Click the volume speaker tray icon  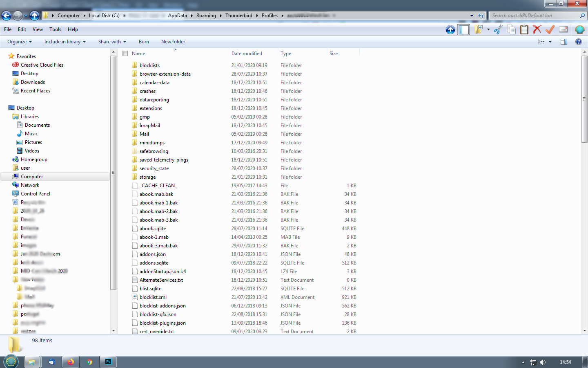543,362
